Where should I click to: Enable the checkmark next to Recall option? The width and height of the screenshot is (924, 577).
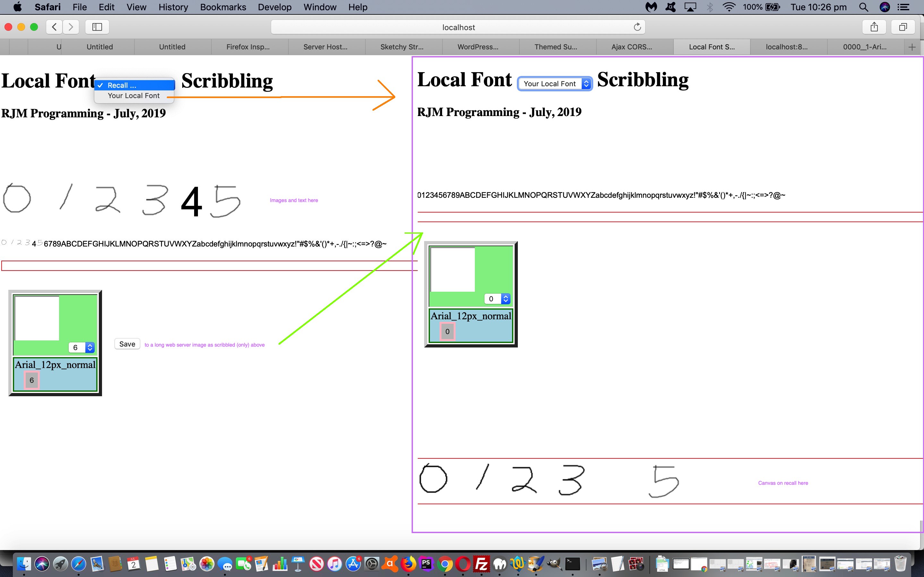[x=102, y=85]
